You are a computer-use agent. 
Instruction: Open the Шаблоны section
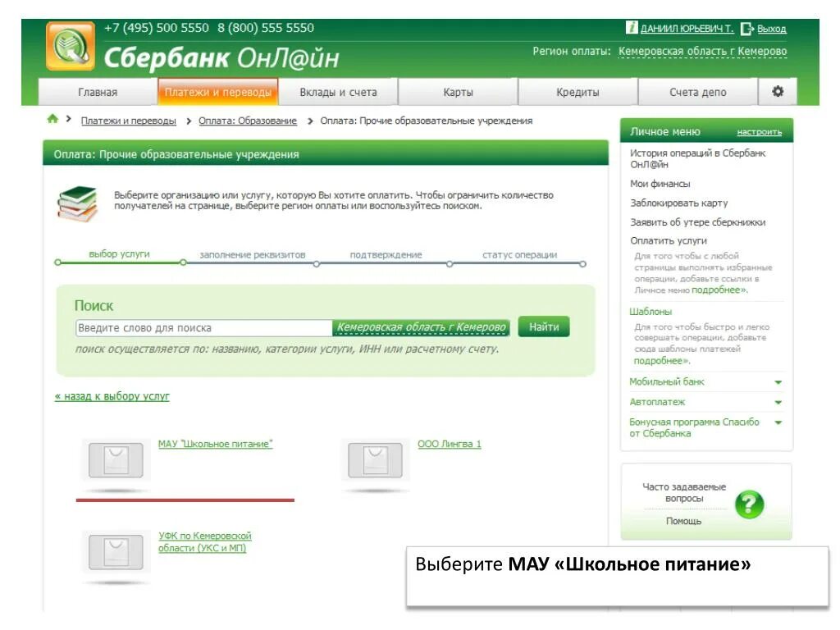(x=651, y=311)
